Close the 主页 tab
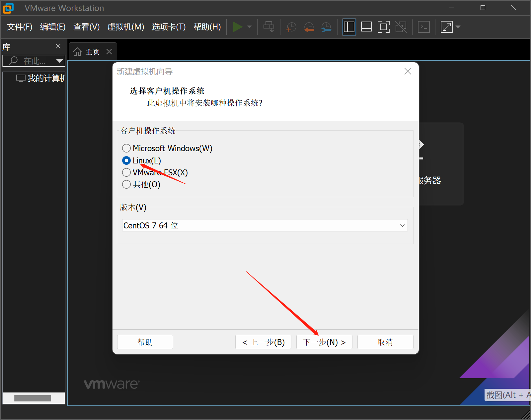 coord(110,52)
